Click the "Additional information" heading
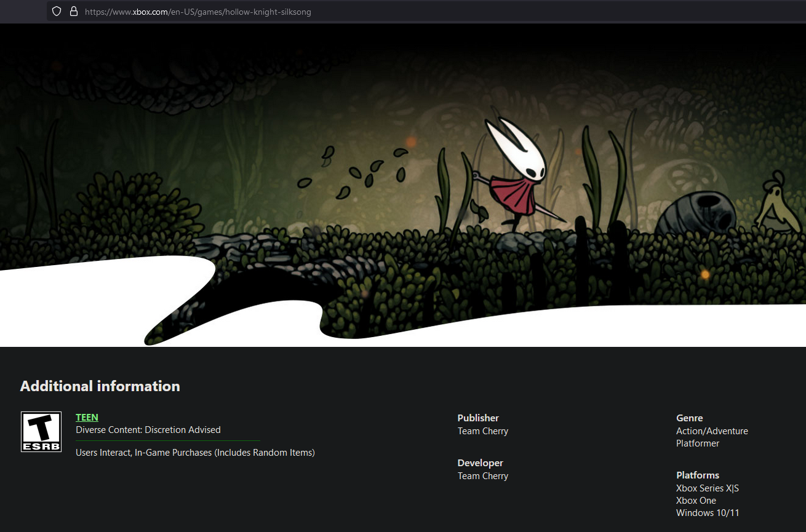This screenshot has width=806, height=532. [100, 386]
